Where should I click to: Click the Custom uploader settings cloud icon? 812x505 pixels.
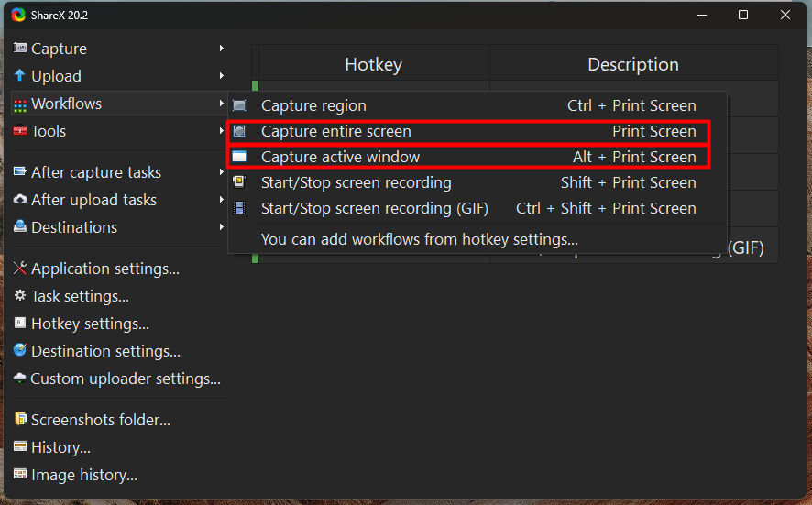19,379
